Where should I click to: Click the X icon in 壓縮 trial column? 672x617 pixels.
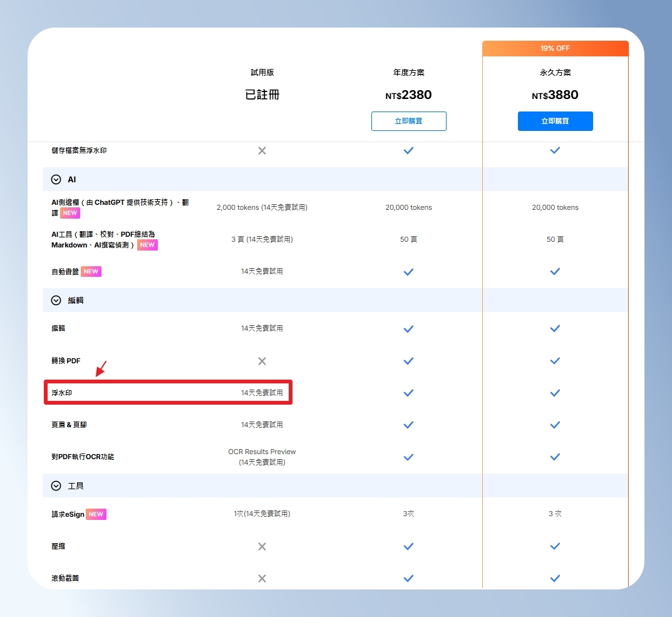pyautogui.click(x=262, y=546)
